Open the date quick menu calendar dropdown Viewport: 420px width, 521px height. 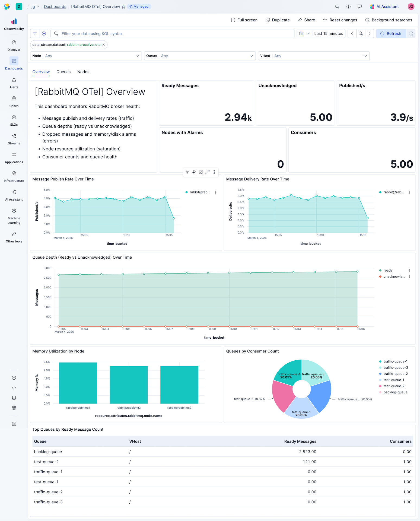click(304, 34)
